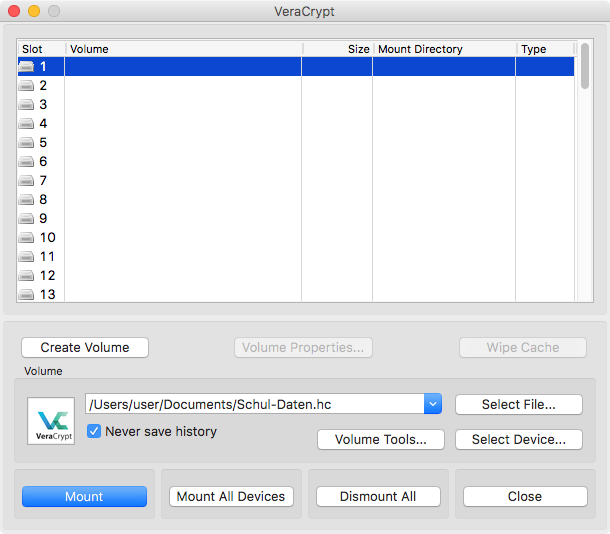Select the drive icon in slot 3

26,105
